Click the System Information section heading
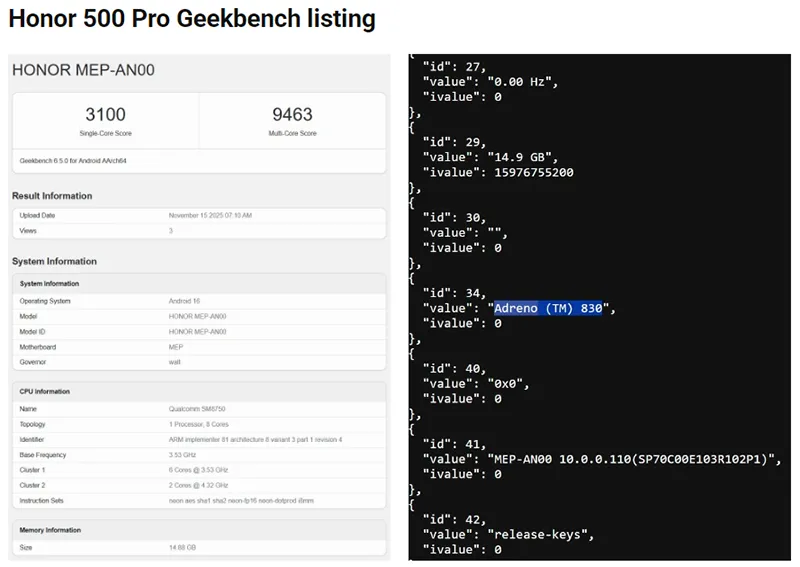The image size is (800, 567). pyautogui.click(x=54, y=262)
